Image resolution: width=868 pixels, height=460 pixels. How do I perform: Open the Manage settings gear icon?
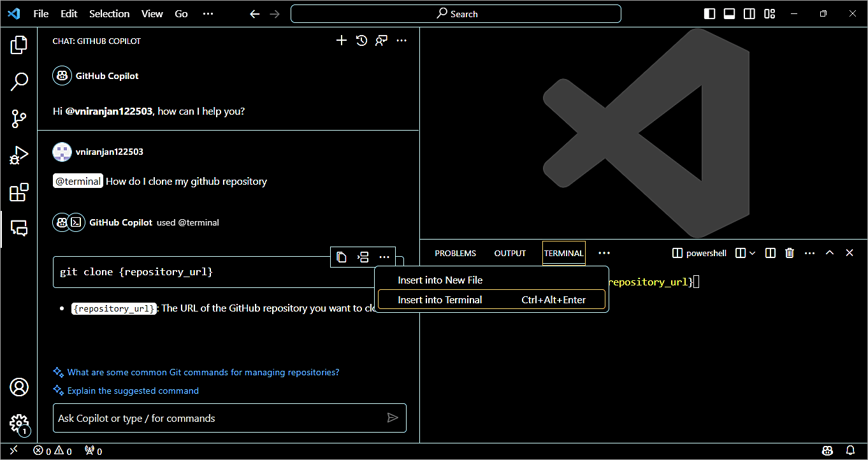(19, 423)
